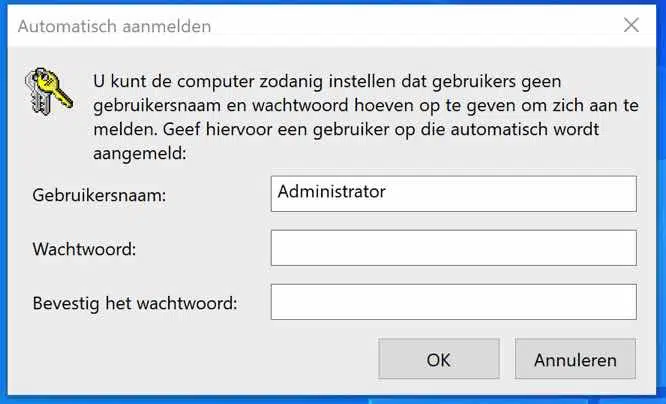Click the first description line starting with U kunt
Viewport: 666px width, 404px height.
(327, 81)
